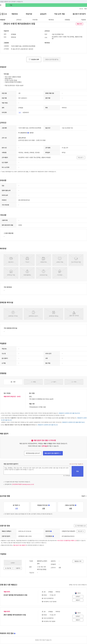
Task: Expand 채용 담당자 정보 열람하기
Action: pos(53,453)
